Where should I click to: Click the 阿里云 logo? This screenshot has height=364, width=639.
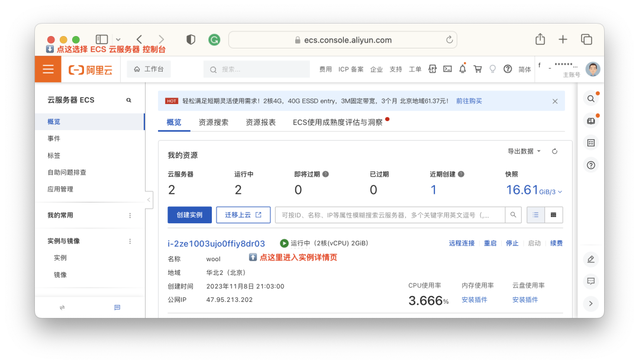pos(91,70)
